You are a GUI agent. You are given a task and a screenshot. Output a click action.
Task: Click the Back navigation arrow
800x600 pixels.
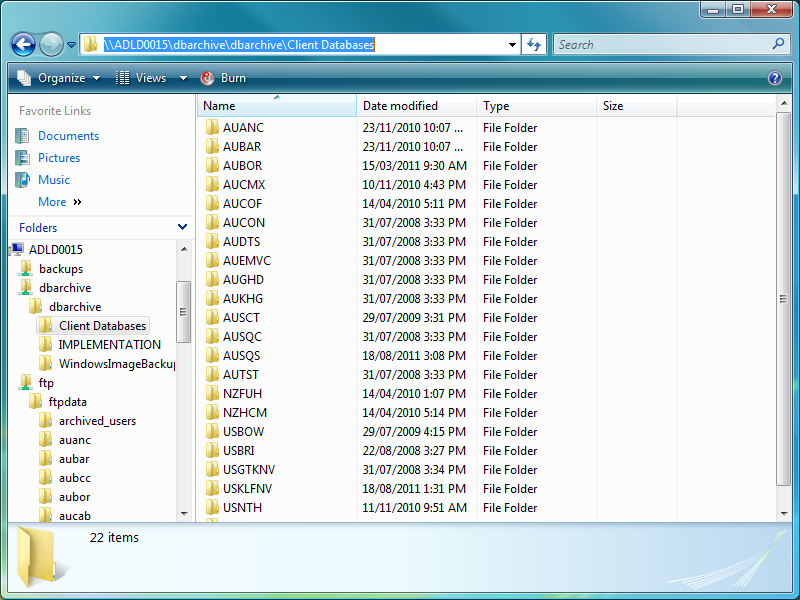(22, 44)
